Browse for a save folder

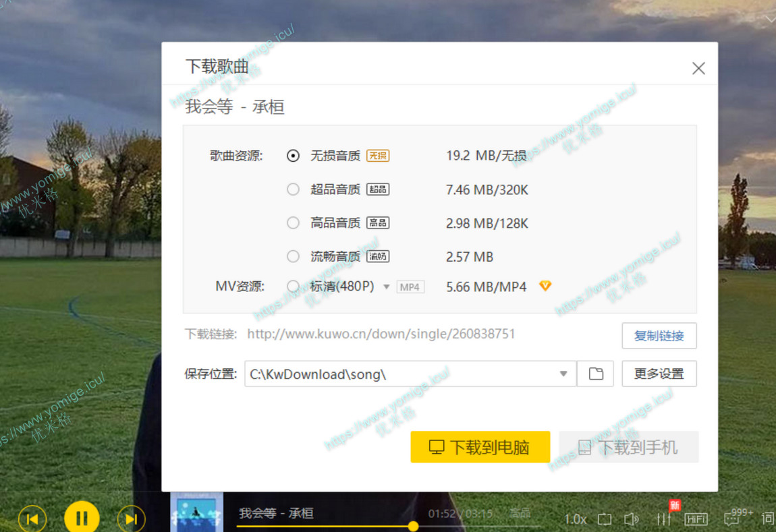(596, 374)
